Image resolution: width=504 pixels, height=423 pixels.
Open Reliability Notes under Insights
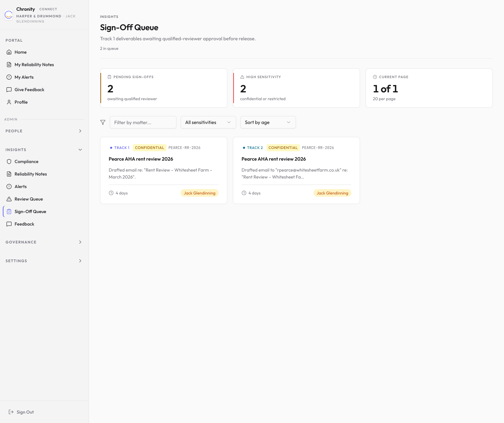click(x=31, y=174)
